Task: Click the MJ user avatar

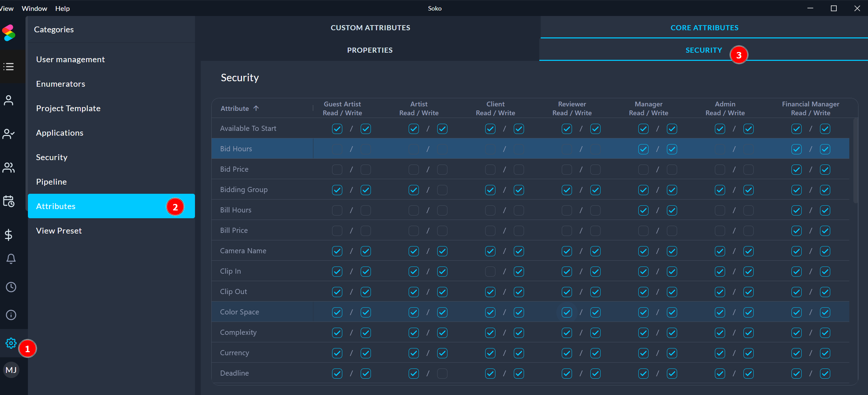Action: [11, 370]
